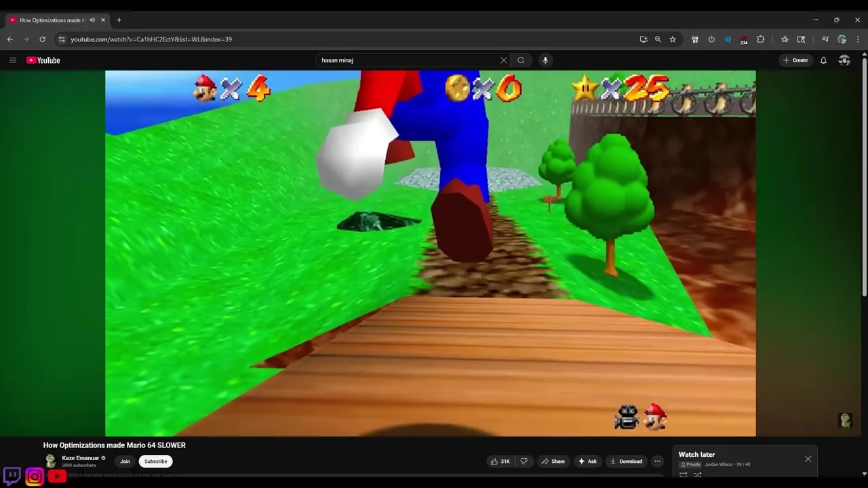868x488 pixels.
Task: Like the video (31K)
Action: (x=500, y=462)
